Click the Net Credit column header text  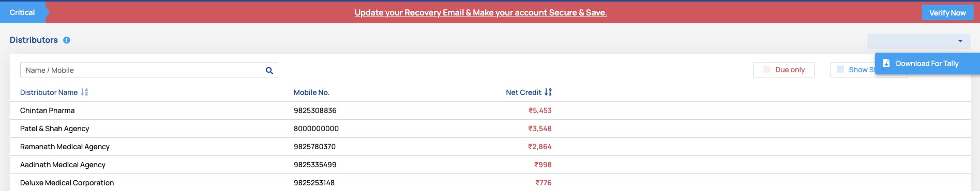tap(523, 92)
